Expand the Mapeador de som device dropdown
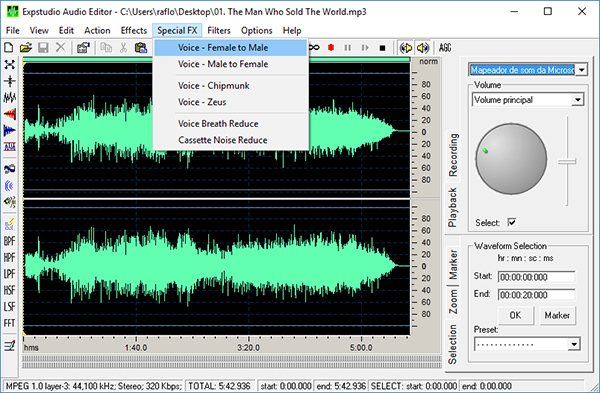The image size is (600, 393). coord(581,70)
